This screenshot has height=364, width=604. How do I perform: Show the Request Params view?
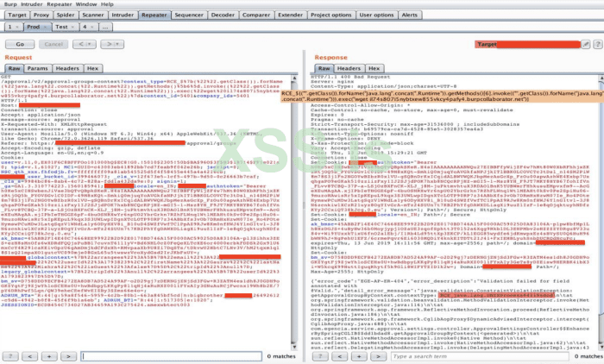pos(37,68)
